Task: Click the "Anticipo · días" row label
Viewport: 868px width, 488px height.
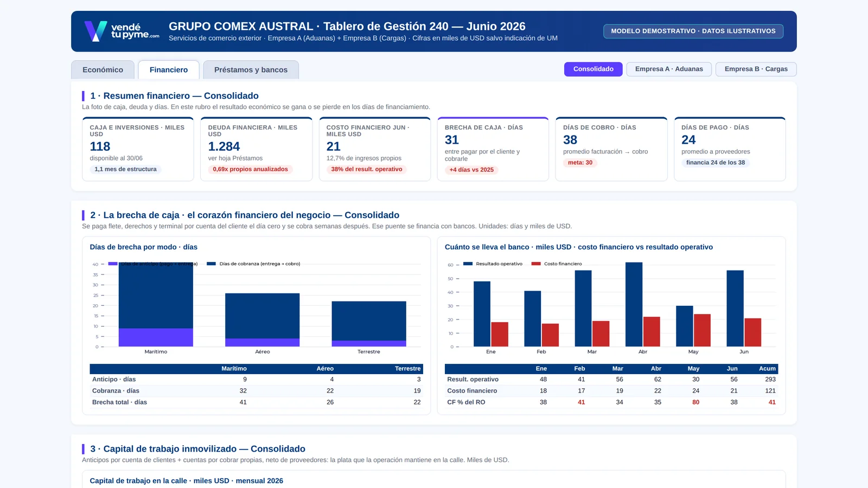Action: (x=114, y=380)
